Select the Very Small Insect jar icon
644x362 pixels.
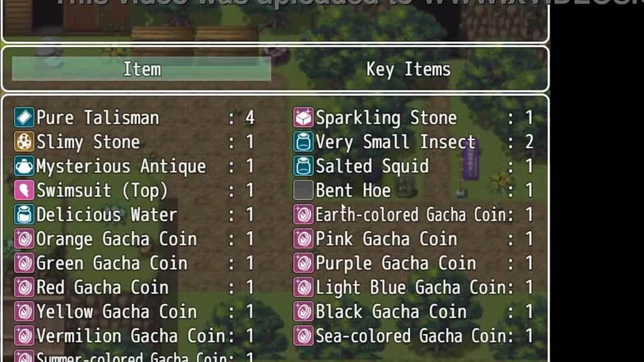(x=303, y=142)
